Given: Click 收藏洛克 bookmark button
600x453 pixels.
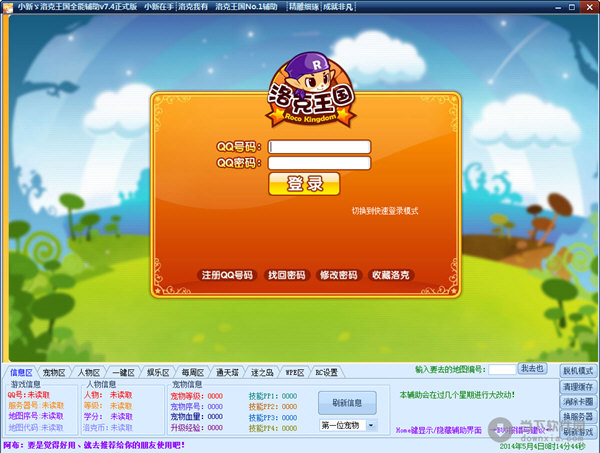Looking at the screenshot, I should (391, 275).
